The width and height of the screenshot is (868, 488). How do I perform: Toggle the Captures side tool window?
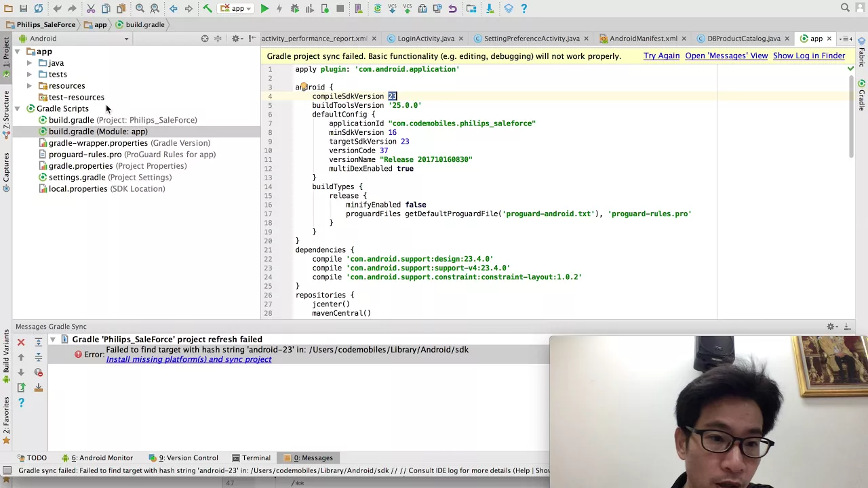pyautogui.click(x=6, y=171)
